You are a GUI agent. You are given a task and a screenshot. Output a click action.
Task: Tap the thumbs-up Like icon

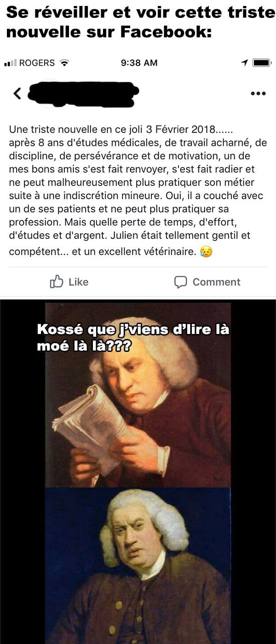(x=56, y=282)
